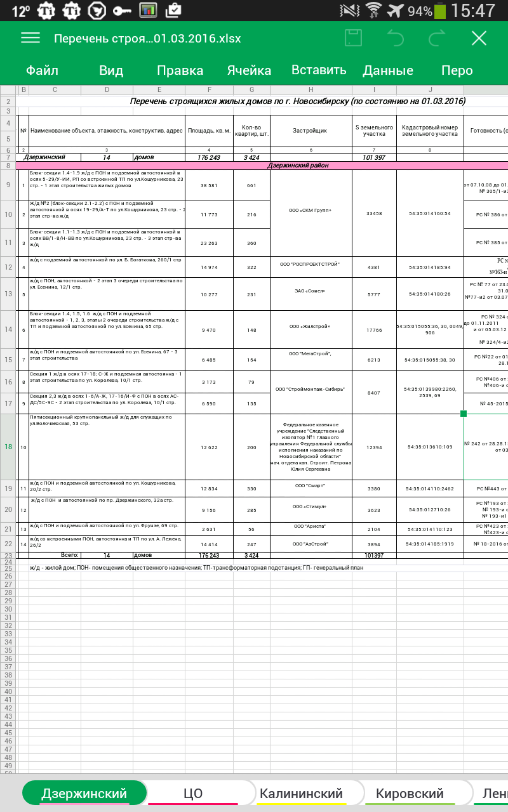Select column H header

(311, 89)
